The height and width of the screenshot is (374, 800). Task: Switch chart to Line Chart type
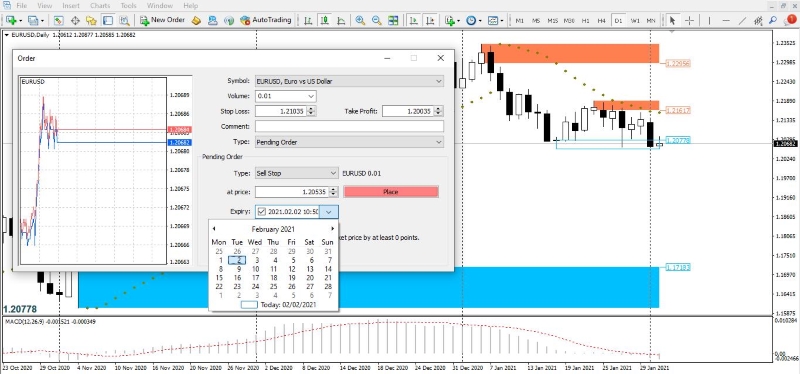(x=341, y=20)
